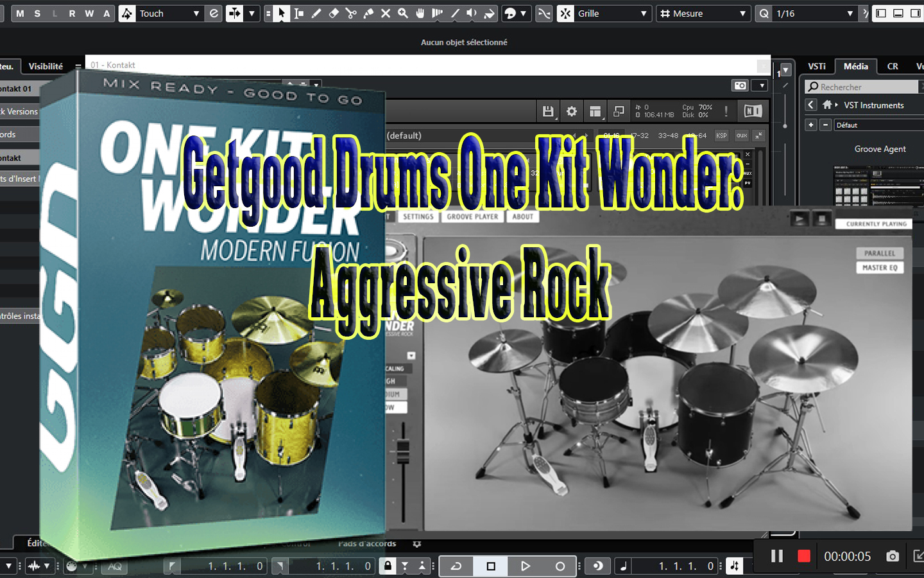
Task: Toggle Auto-Scroll button
Action: (234, 13)
